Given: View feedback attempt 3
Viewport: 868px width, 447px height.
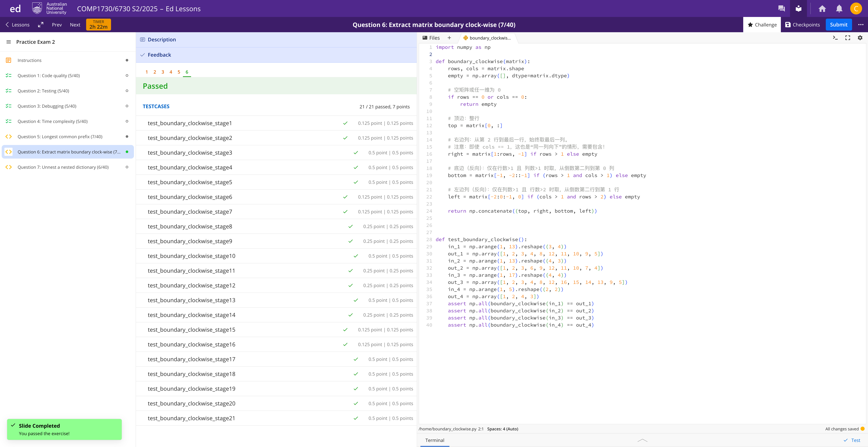Looking at the screenshot, I should coord(163,72).
